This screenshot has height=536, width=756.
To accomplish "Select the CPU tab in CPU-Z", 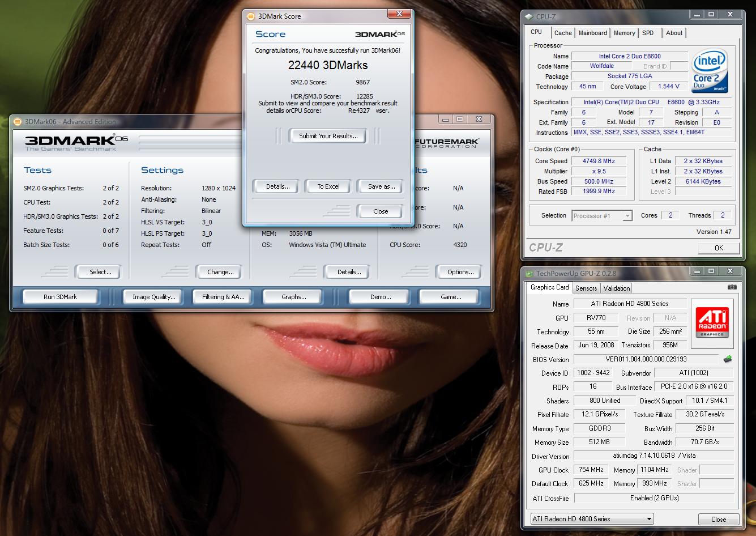I will [x=536, y=32].
